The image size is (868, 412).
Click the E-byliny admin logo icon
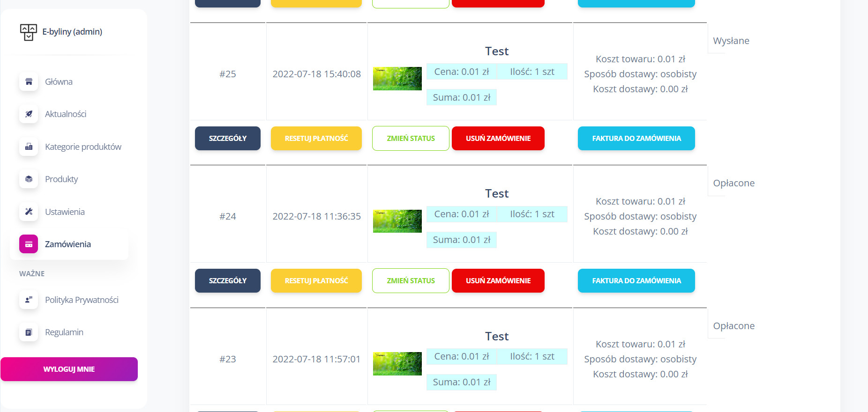[x=28, y=32]
